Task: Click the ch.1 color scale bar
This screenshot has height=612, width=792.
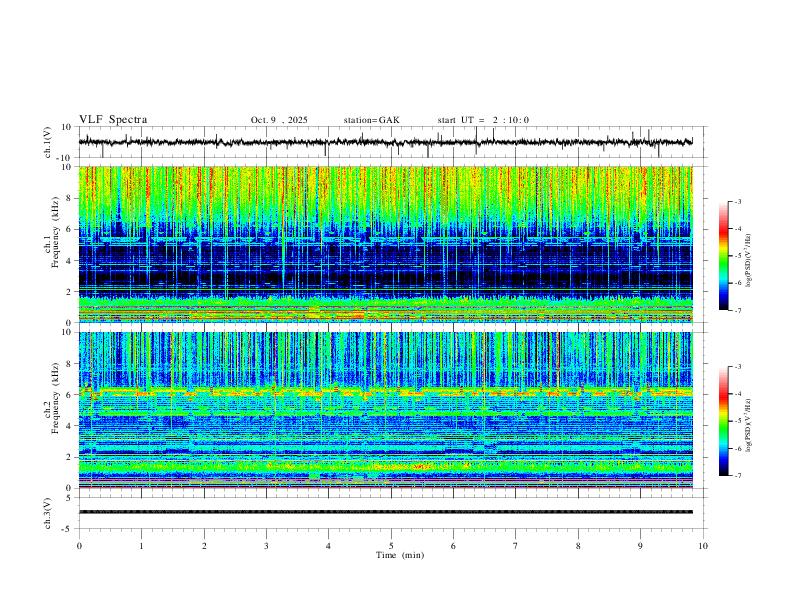Action: 723,256
